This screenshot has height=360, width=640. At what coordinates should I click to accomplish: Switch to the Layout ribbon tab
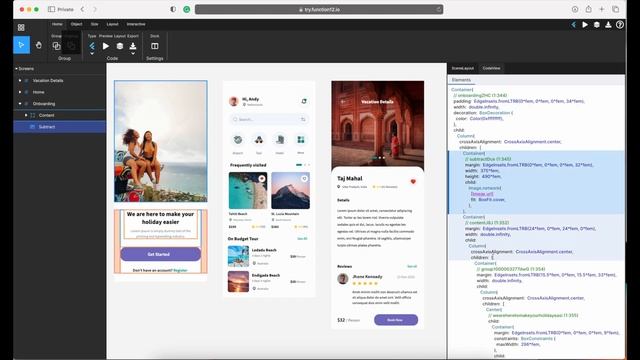coord(112,24)
